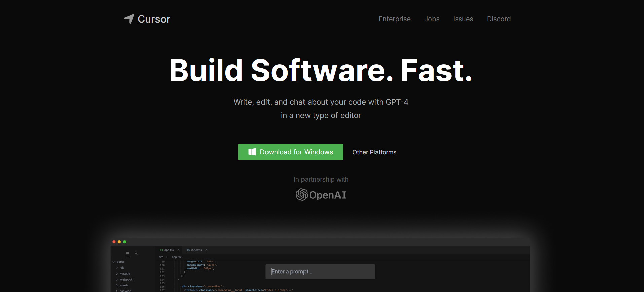Image resolution: width=644 pixels, height=292 pixels.
Task: Click the OpenAI wordmark
Action: 328,195
